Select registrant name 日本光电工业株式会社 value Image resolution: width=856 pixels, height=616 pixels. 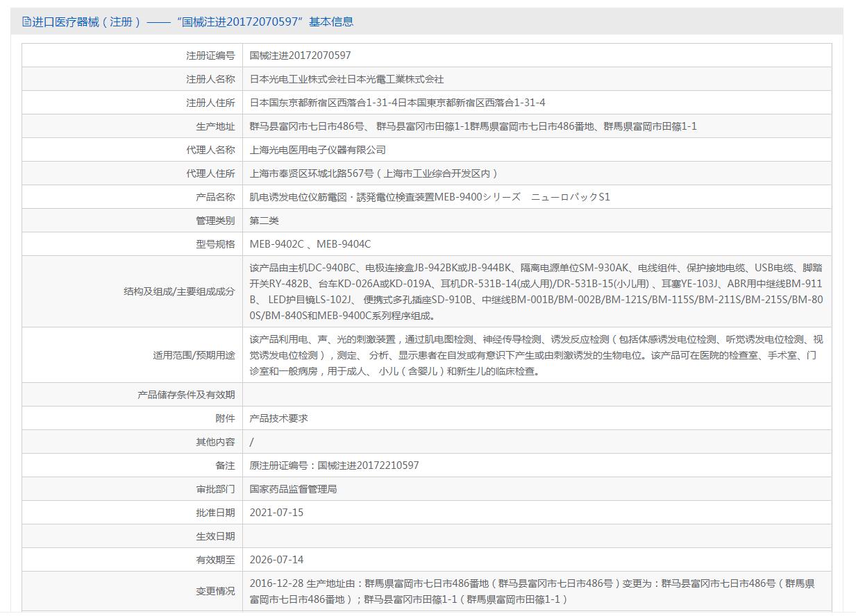pos(346,79)
